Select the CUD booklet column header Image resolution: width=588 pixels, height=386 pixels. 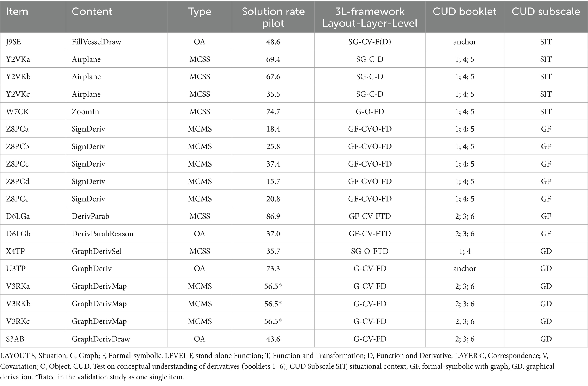(x=465, y=12)
